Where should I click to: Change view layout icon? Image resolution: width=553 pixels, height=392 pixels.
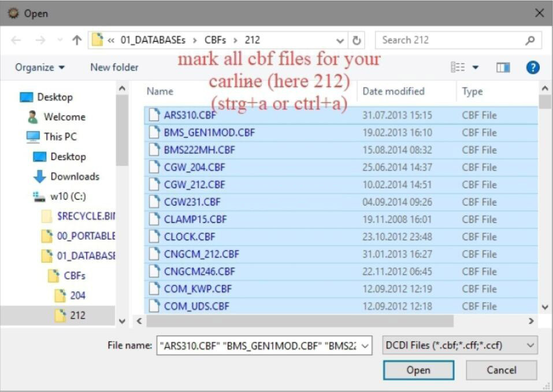458,67
